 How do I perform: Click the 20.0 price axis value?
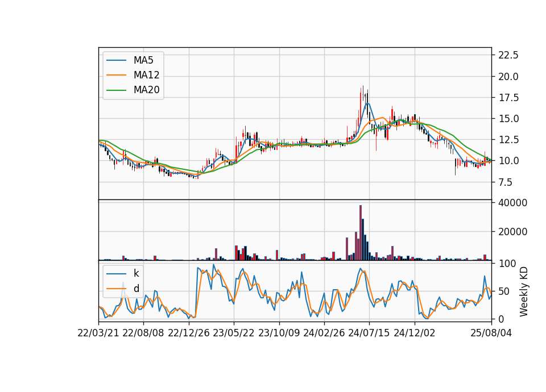[508, 77]
